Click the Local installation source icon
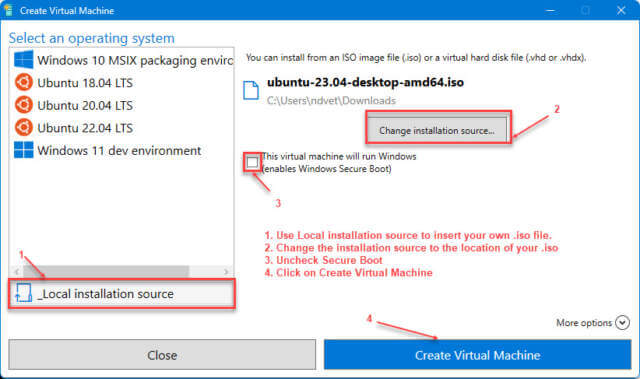640x379 pixels. coord(23,293)
